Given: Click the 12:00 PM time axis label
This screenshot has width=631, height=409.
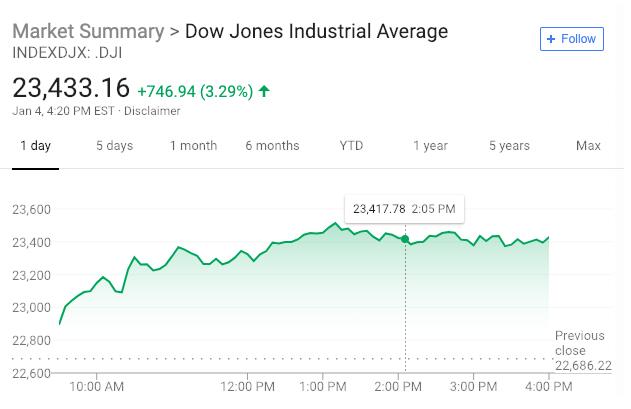Looking at the screenshot, I should [247, 386].
